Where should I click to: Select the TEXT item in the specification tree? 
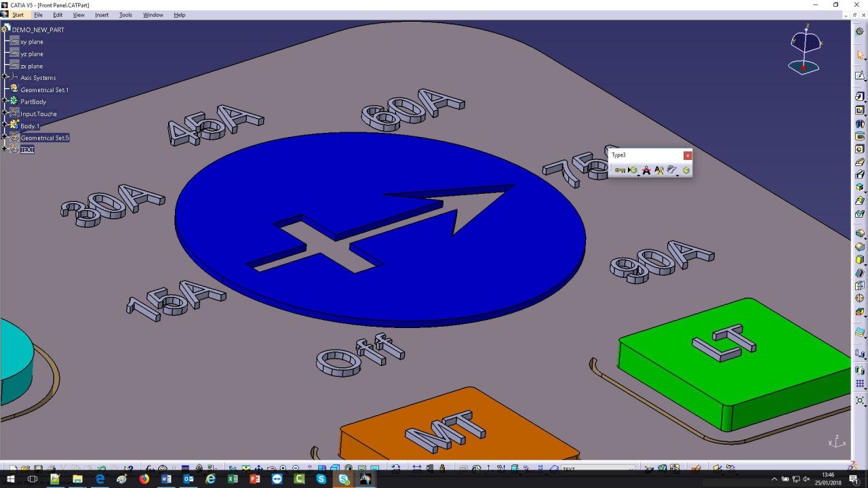pyautogui.click(x=27, y=149)
